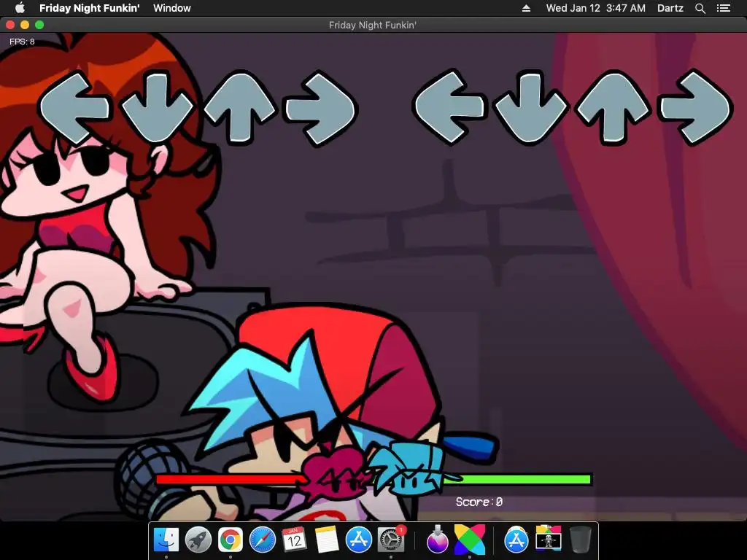Open the macOS installer icon in Dock

pos(438,540)
